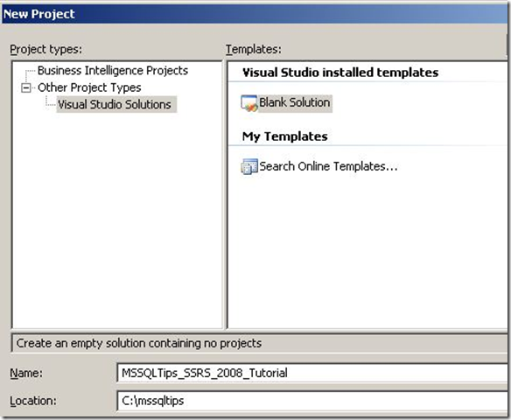Collapse the Other Project Types node
Image resolution: width=511 pixels, height=420 pixels.
click(25, 88)
